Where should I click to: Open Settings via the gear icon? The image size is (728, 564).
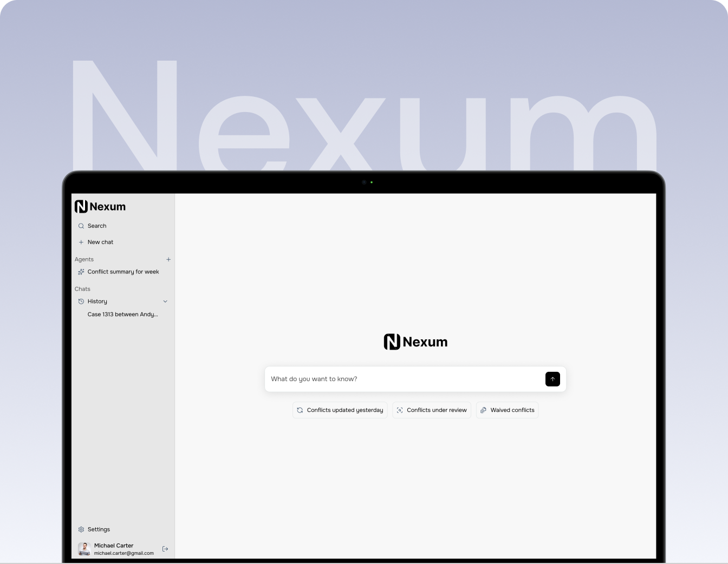(x=81, y=529)
